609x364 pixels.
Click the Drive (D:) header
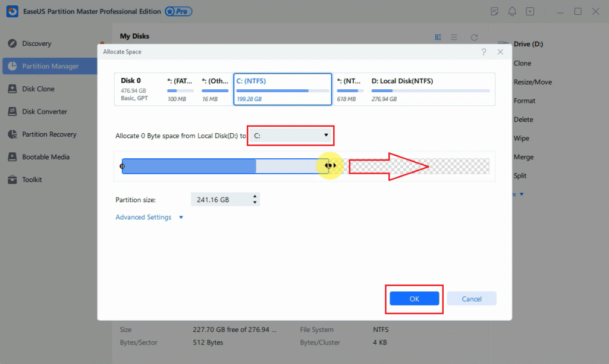pos(528,44)
